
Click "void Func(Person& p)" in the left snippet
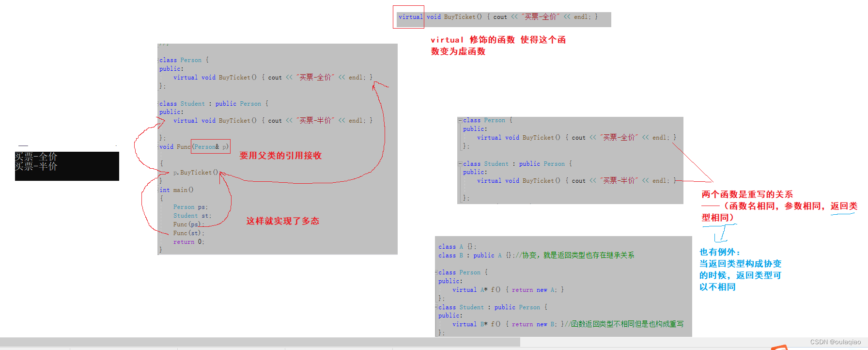[x=194, y=147]
